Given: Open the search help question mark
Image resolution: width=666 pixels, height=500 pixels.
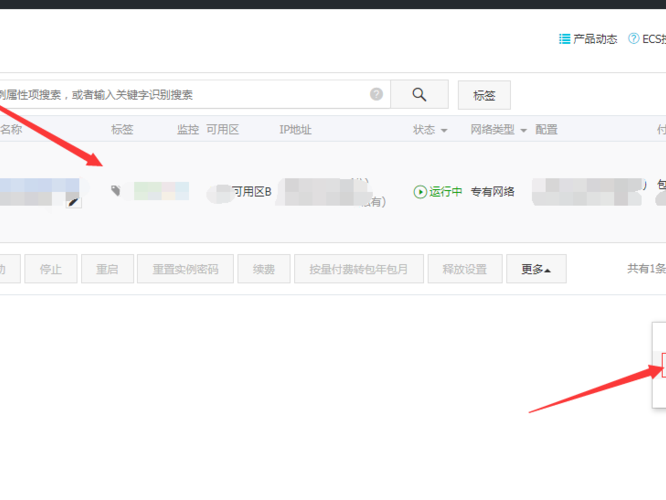Looking at the screenshot, I should click(x=376, y=94).
